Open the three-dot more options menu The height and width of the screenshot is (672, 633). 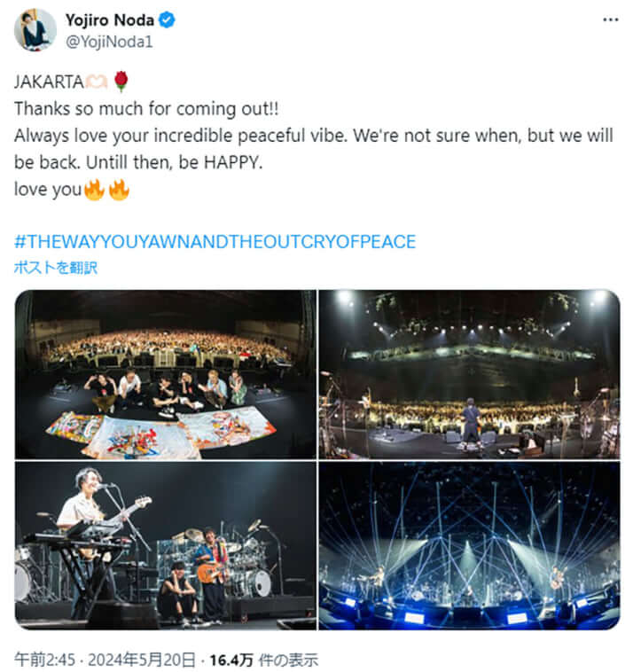click(x=610, y=20)
